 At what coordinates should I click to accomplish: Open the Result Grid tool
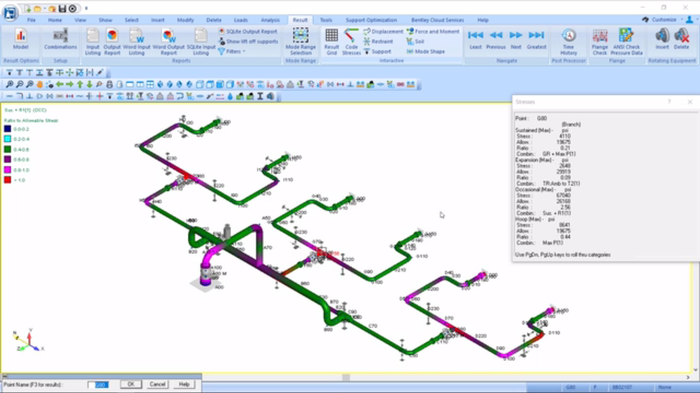[x=331, y=42]
